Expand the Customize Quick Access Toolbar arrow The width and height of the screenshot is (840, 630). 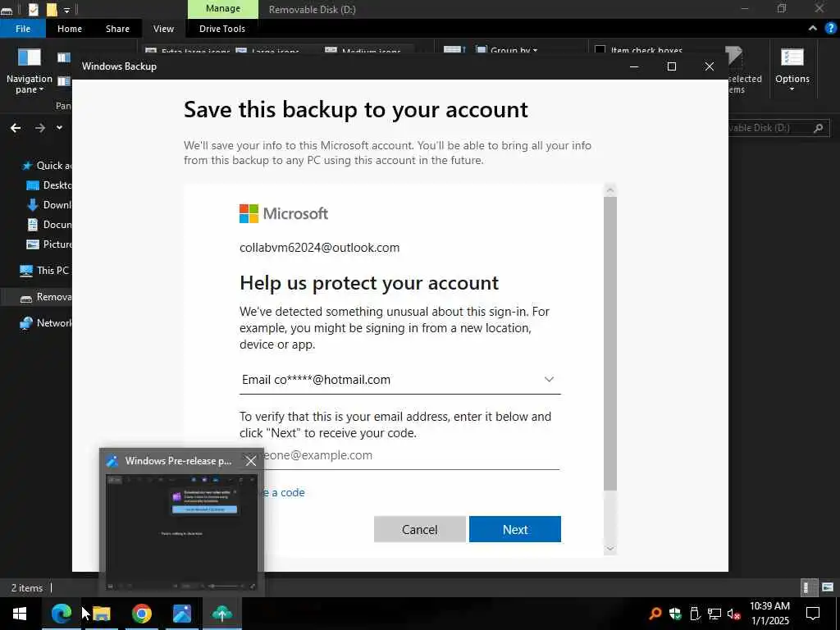(x=67, y=10)
